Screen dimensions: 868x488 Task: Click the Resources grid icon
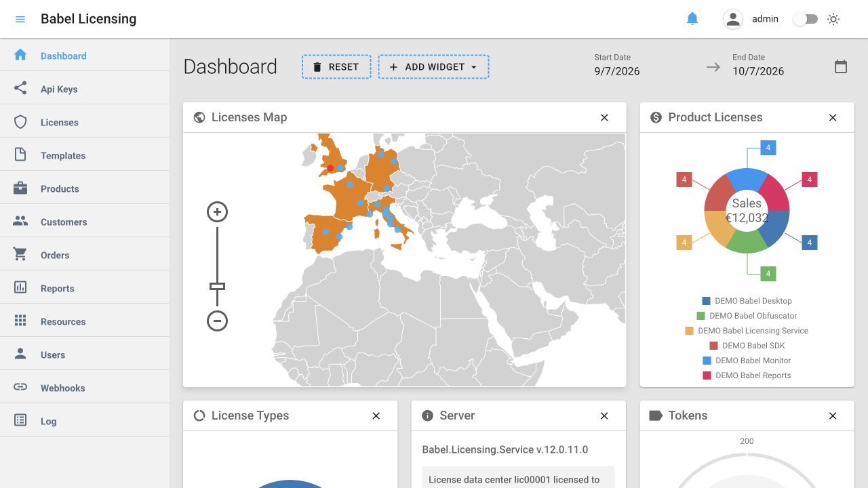[x=20, y=321]
